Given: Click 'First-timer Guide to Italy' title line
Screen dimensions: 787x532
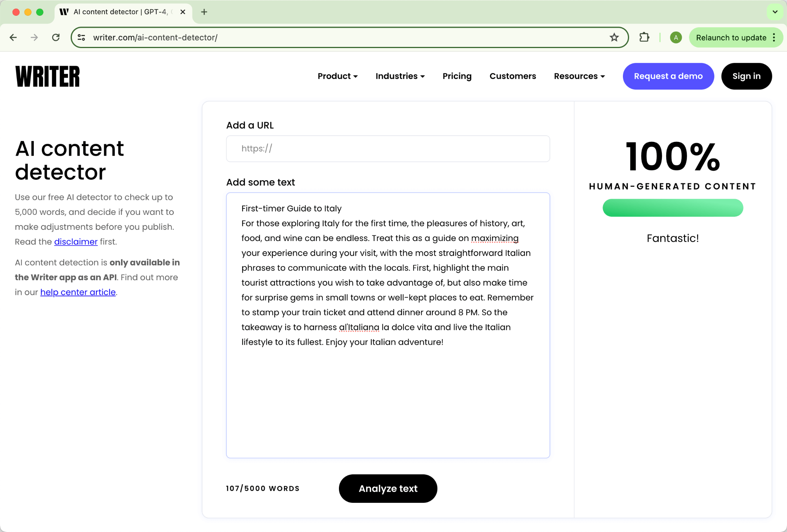Looking at the screenshot, I should [291, 209].
